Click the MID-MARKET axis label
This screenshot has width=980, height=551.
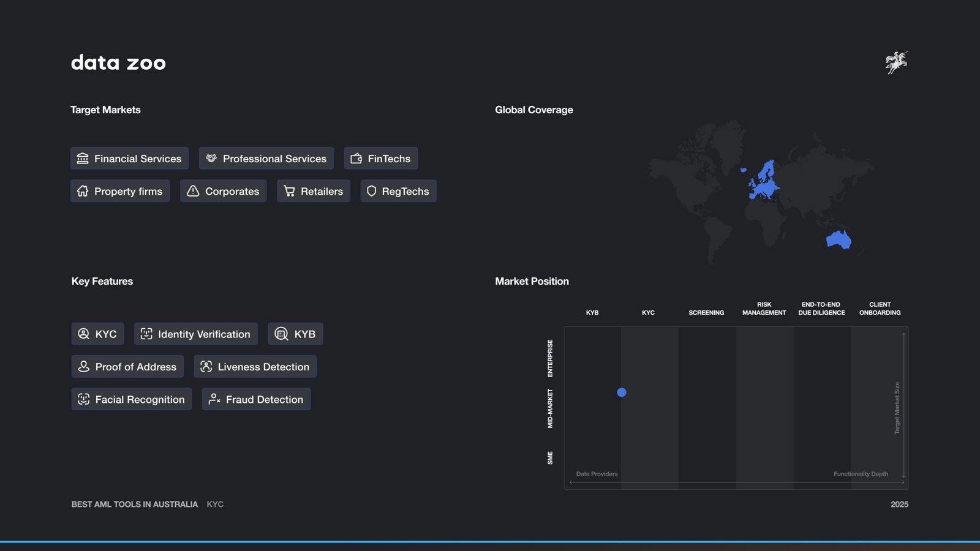[x=550, y=408]
